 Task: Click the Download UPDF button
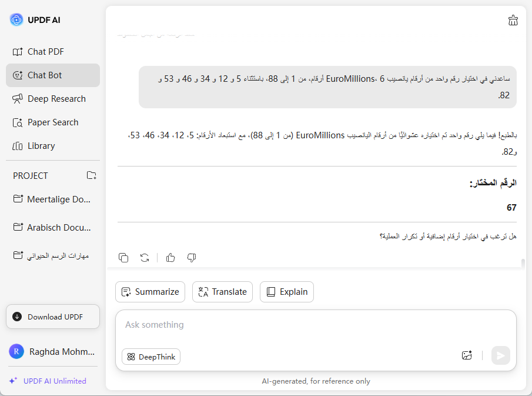53,317
